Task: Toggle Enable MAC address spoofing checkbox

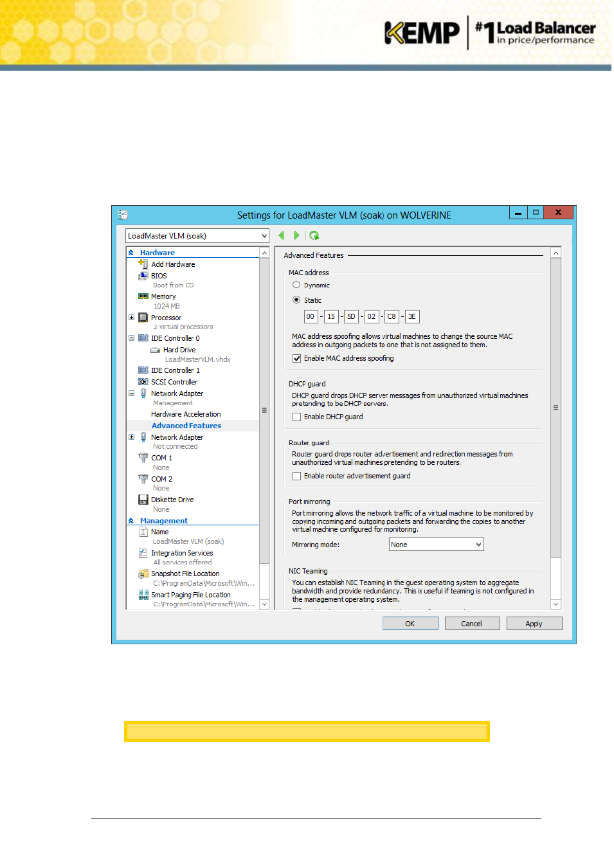Action: coord(296,359)
